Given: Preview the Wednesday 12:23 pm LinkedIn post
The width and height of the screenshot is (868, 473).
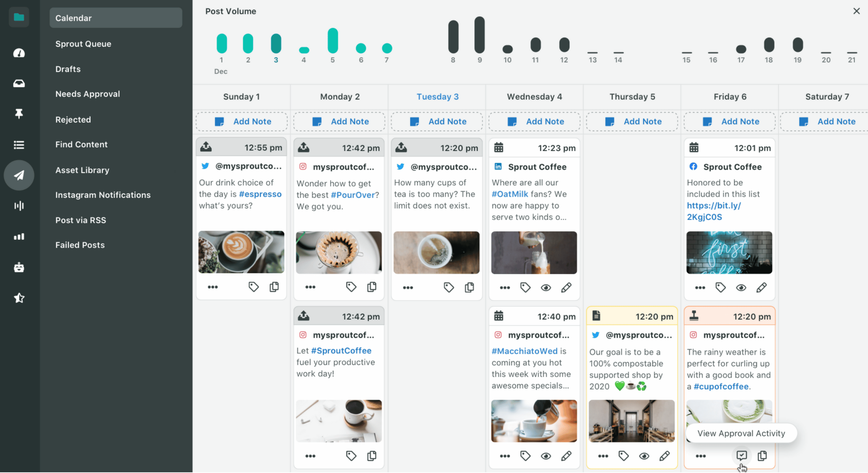Looking at the screenshot, I should 546,288.
